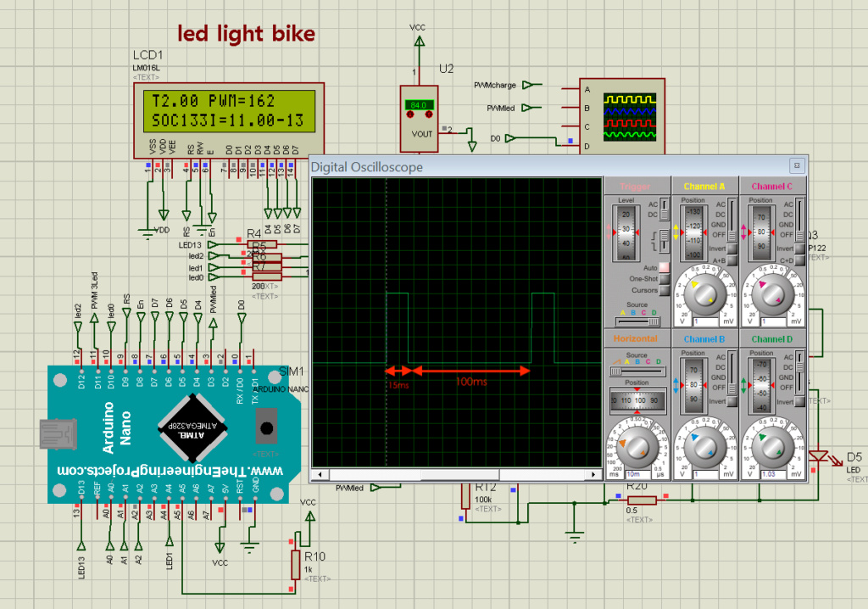Image resolution: width=868 pixels, height=609 pixels.
Task: Select the R20 0.5 ohm resistor
Action: pyautogui.click(x=642, y=500)
